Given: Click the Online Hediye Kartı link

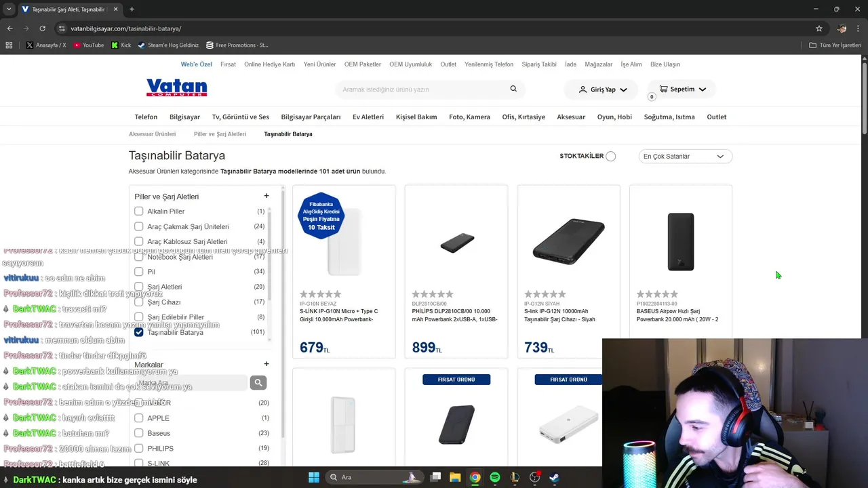Looking at the screenshot, I should (x=269, y=64).
